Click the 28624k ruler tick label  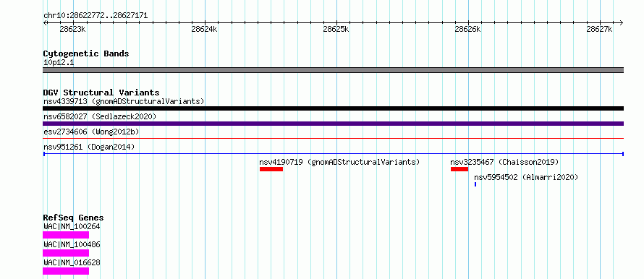(x=204, y=29)
